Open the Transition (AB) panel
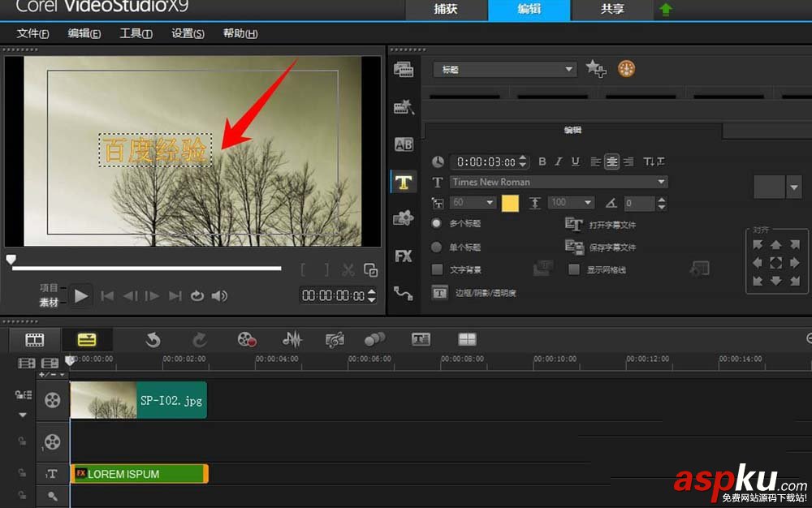The image size is (812, 508). 404,144
